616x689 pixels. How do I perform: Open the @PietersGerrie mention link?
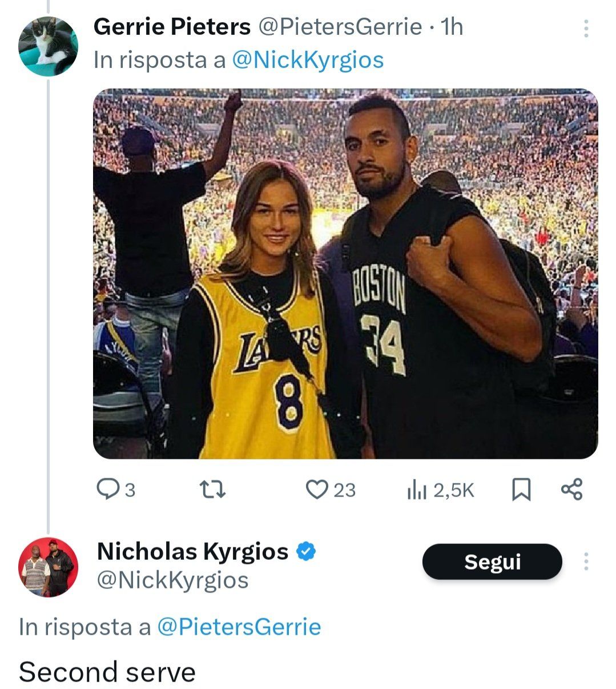[239, 627]
